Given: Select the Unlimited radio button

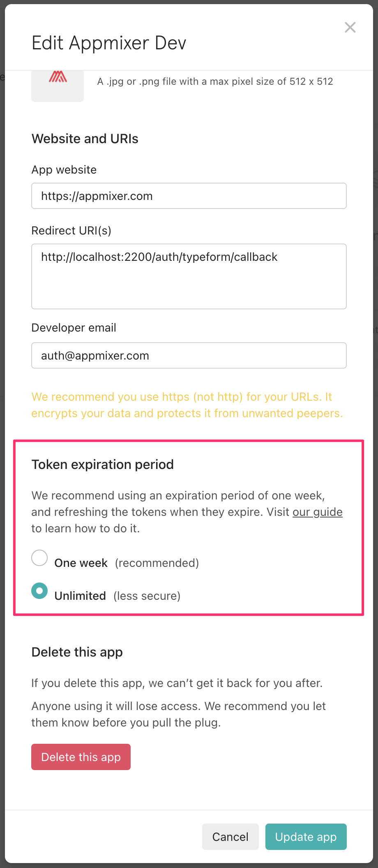Looking at the screenshot, I should point(39,591).
